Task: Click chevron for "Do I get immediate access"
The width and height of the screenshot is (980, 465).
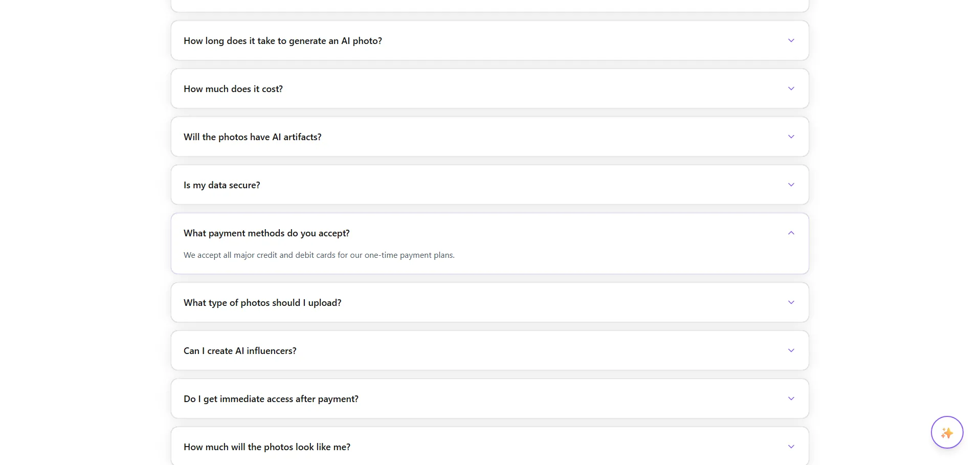Action: pyautogui.click(x=791, y=398)
